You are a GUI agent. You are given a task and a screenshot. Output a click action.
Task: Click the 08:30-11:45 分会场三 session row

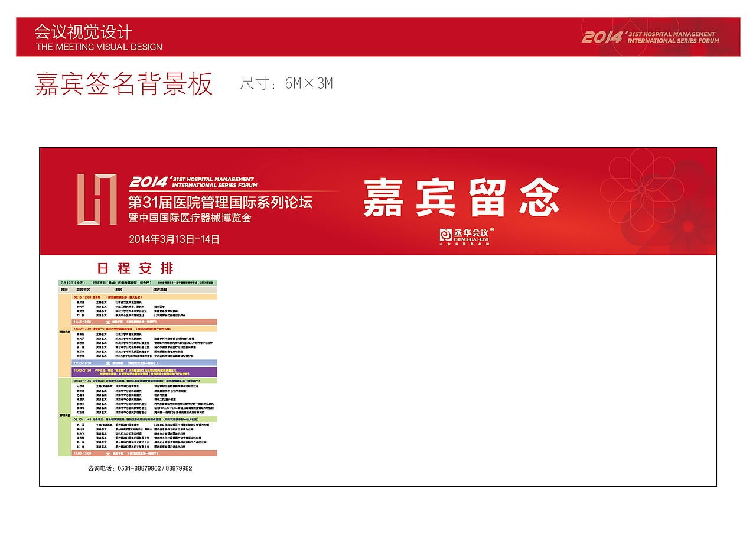144,419
